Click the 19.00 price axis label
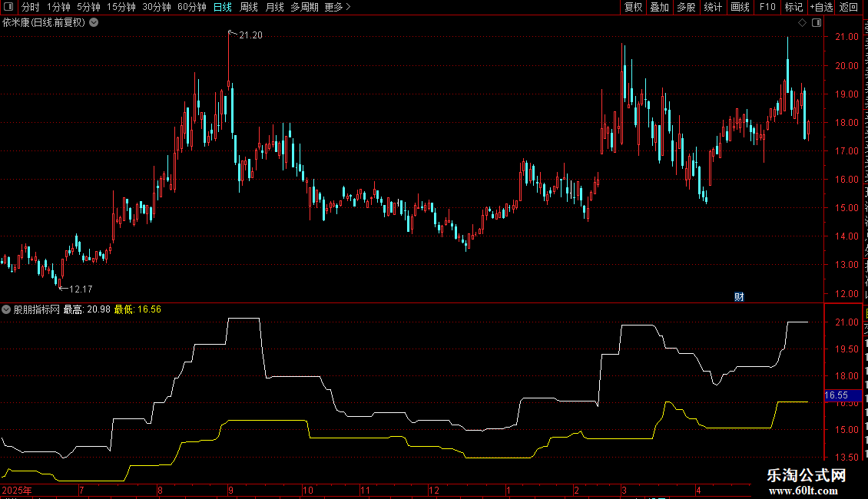 click(x=847, y=94)
